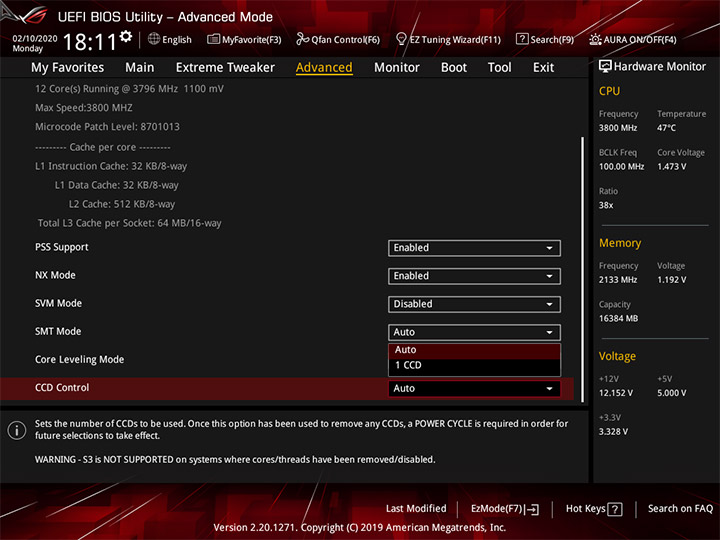Click the Memory section heading
This screenshot has height=540, width=720.
[x=619, y=243]
